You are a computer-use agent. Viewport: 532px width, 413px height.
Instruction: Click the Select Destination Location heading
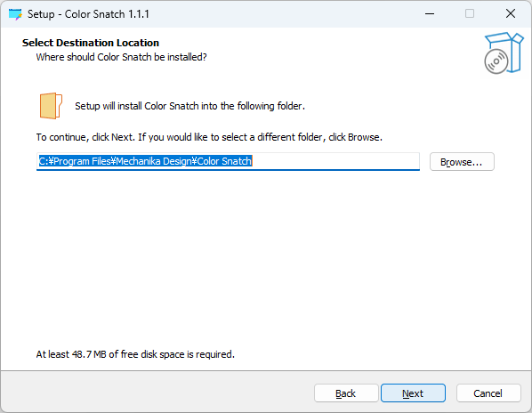pos(91,43)
